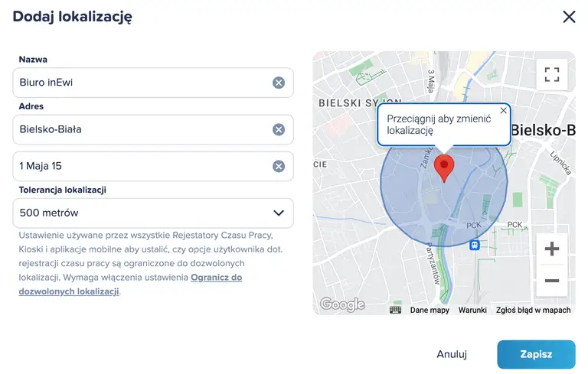Zoom in on the map
Viewport: 588px width, 374px height.
click(551, 249)
